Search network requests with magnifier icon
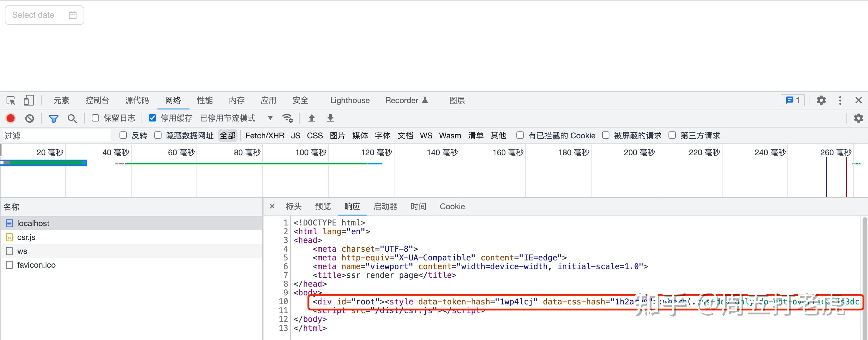The width and height of the screenshot is (868, 340). (72, 118)
